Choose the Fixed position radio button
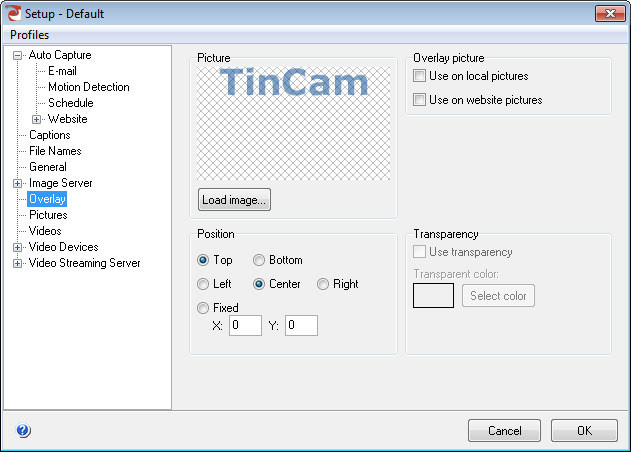The width and height of the screenshot is (631, 452). (203, 308)
